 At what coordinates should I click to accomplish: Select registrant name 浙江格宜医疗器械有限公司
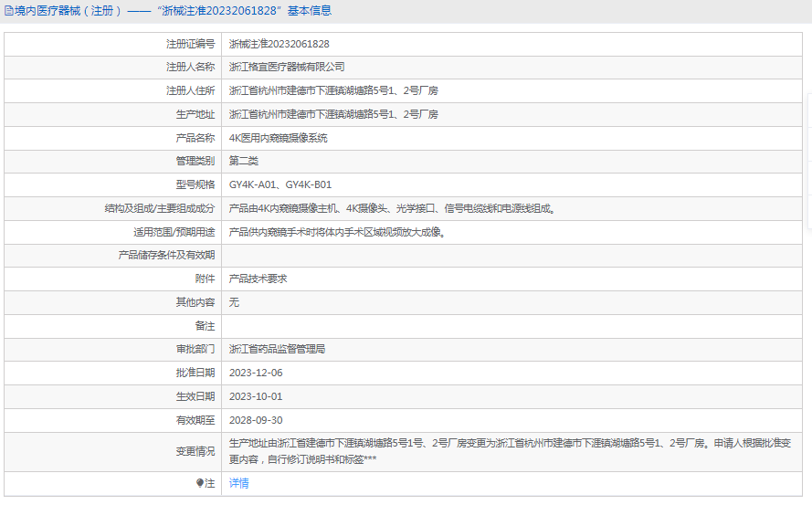coord(287,67)
